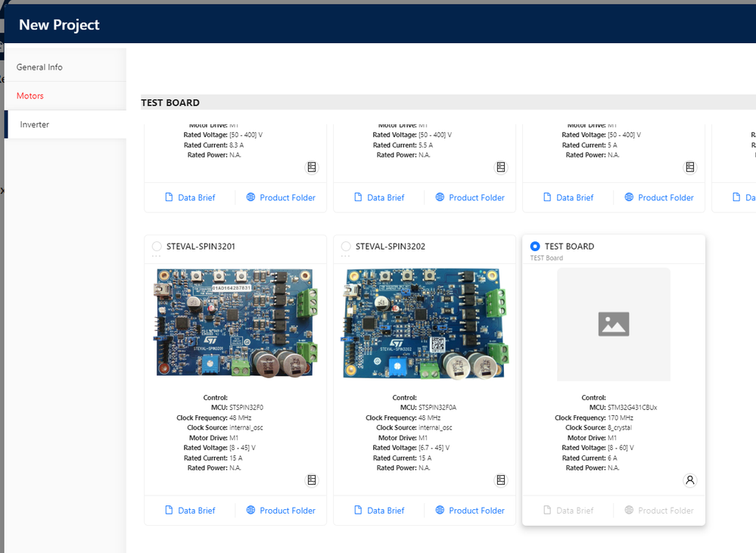Click the "Rated Voltage: [6.7 - 45] V" line
This screenshot has height=553, width=756.
pos(411,448)
